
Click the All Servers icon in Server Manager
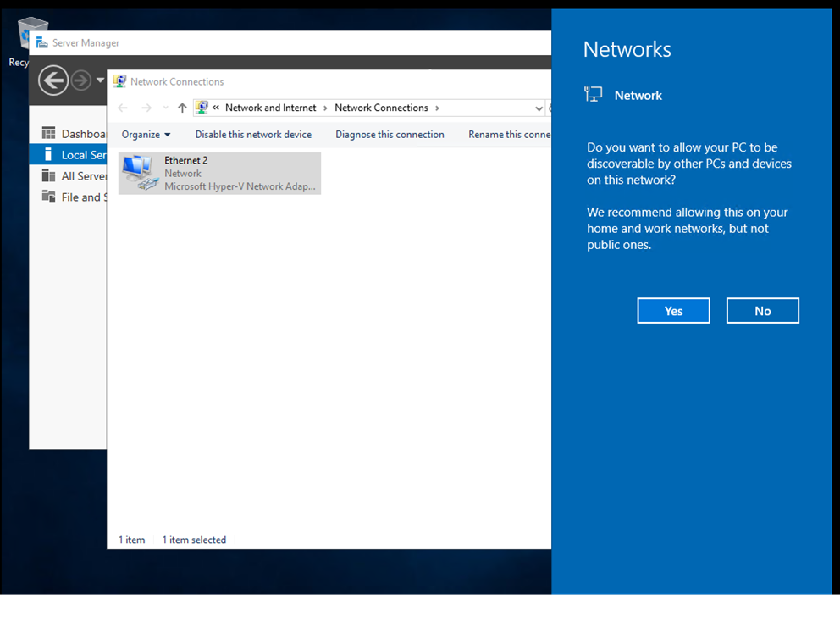point(50,175)
